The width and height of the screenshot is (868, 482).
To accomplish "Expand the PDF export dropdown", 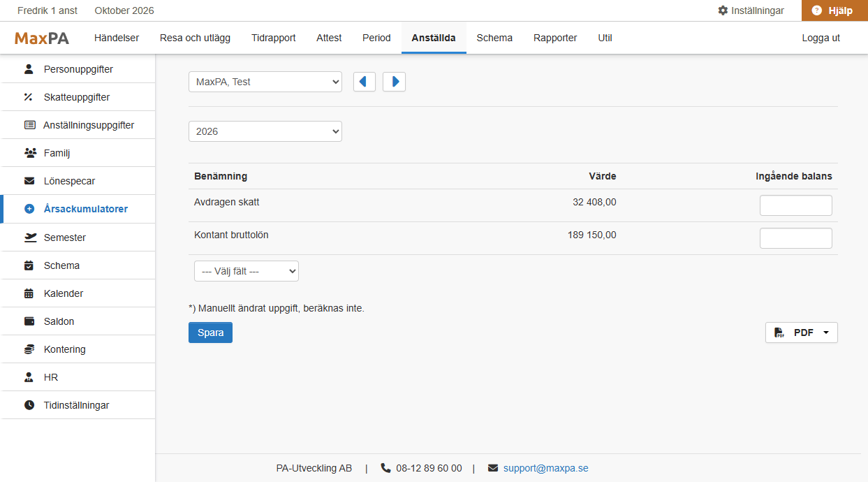I will point(802,333).
